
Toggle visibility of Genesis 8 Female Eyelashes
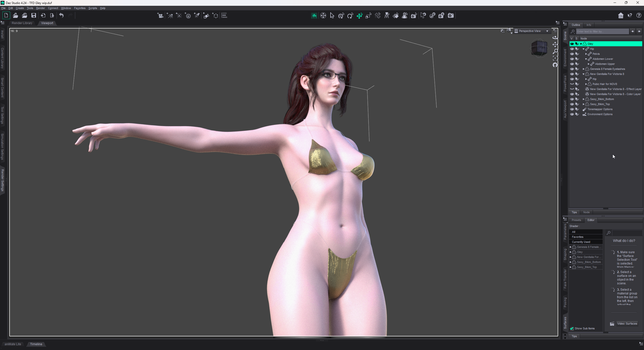tap(572, 69)
